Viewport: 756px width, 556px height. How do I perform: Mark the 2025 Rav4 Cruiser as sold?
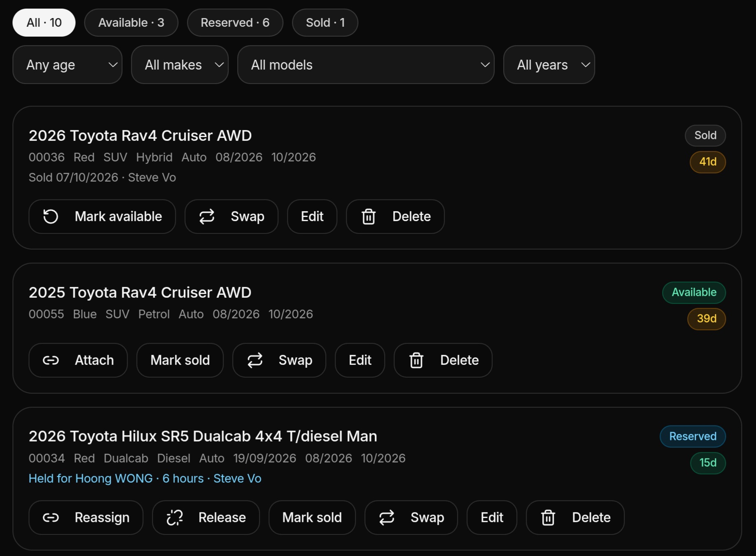pyautogui.click(x=180, y=360)
